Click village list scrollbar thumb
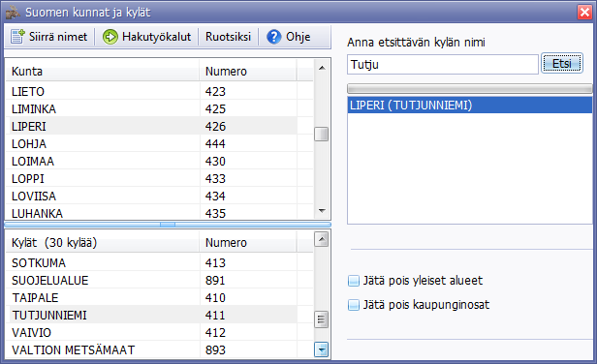 click(x=322, y=319)
